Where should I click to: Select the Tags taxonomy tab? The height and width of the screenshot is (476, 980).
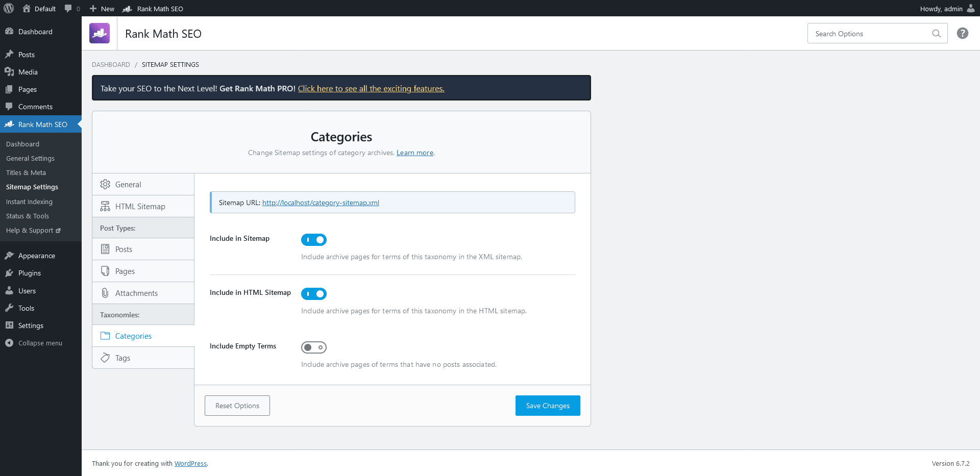tap(143, 358)
